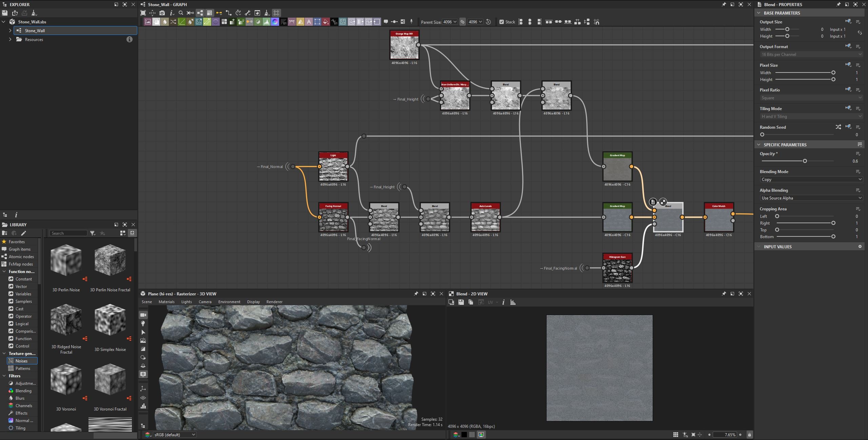The image size is (868, 440).
Task: Click the Opacity slider handle
Action: point(805,161)
